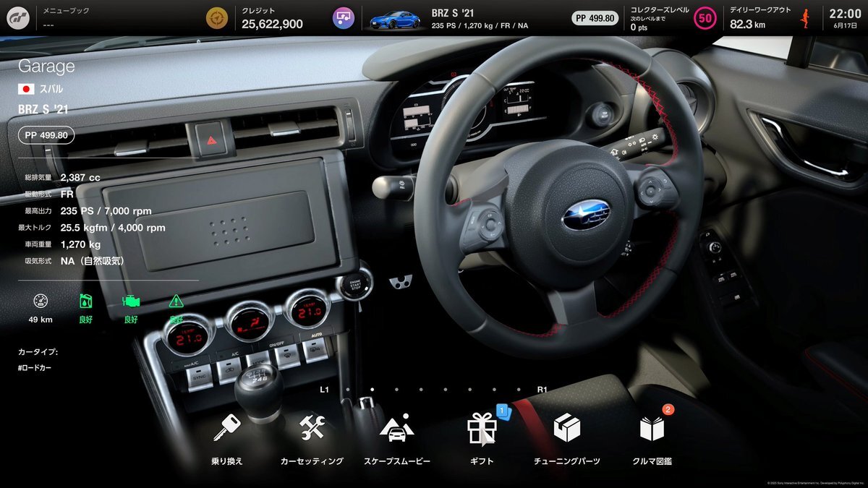Click the orange running figure icon
Image resolution: width=868 pixels, height=488 pixels.
pos(804,18)
